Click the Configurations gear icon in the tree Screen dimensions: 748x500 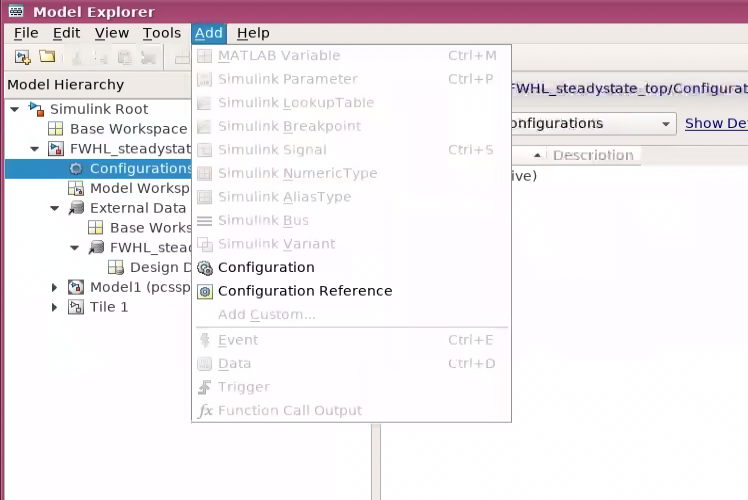76,168
